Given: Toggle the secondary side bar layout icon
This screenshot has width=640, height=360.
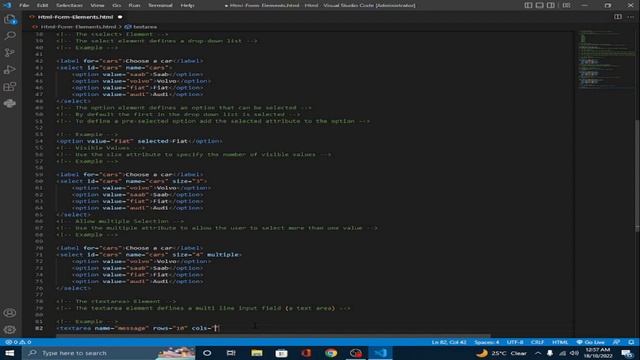Looking at the screenshot, I should click(551, 5).
